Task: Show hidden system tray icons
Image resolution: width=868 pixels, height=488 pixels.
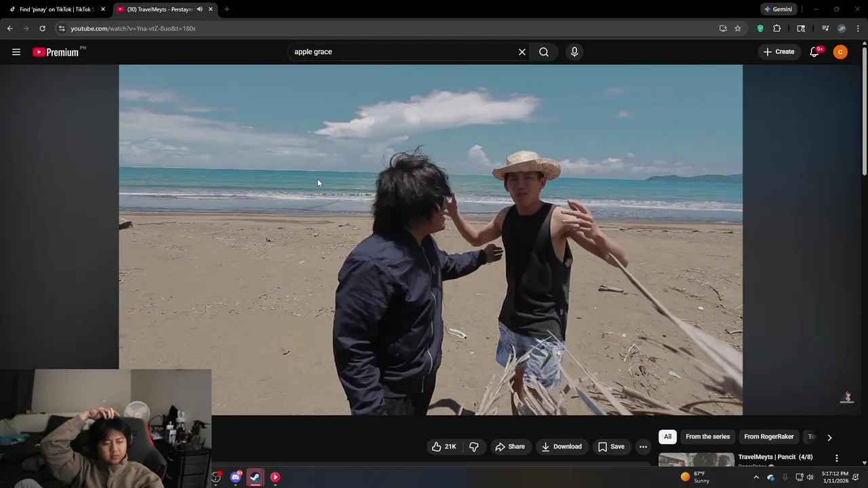Action: coord(756,477)
